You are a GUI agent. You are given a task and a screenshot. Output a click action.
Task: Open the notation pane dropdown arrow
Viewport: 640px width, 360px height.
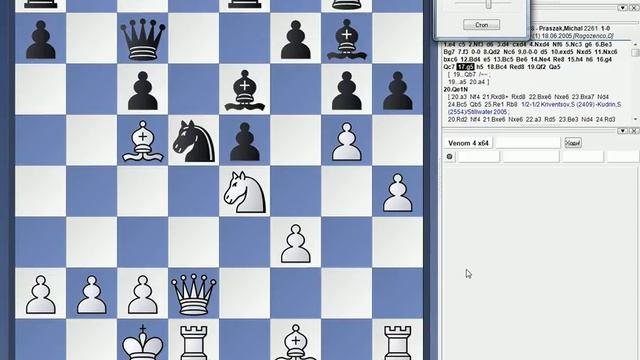(622, 8)
